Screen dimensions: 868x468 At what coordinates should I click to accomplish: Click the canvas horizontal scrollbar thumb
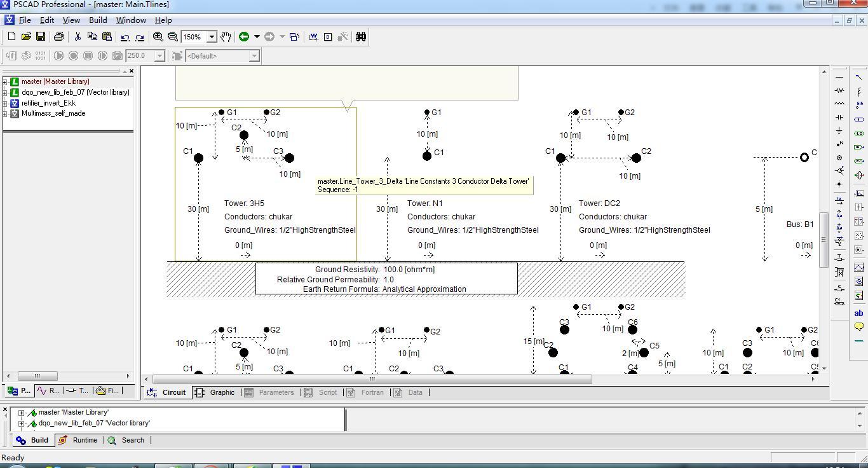coord(372,380)
